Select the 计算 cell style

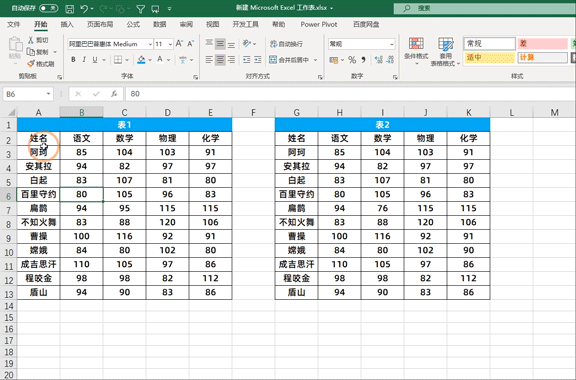pyautogui.click(x=543, y=57)
